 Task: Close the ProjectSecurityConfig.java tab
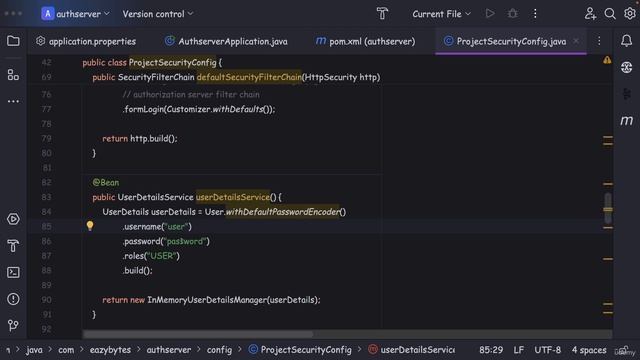coord(576,41)
